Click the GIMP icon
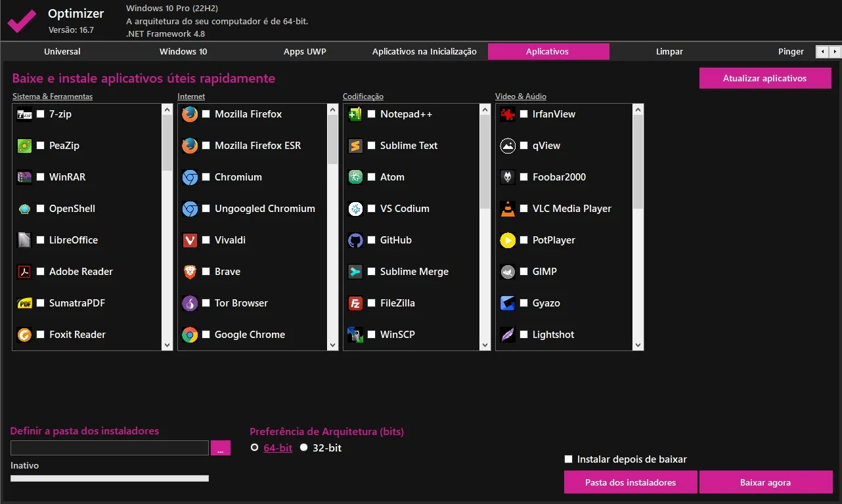This screenshot has width=842, height=504. pos(508,272)
